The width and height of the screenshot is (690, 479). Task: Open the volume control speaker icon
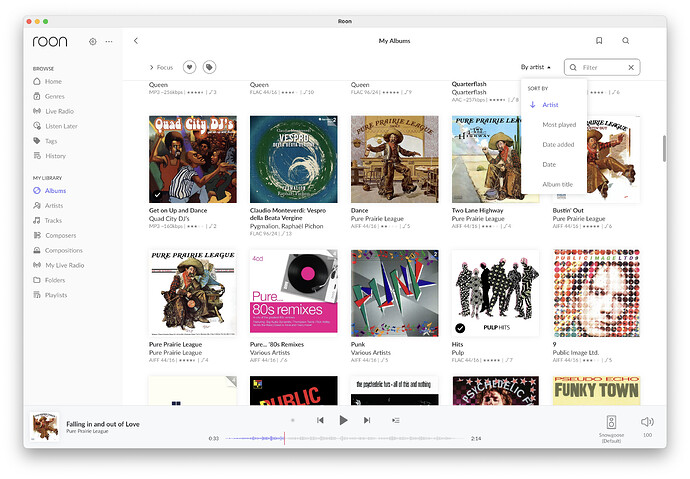[x=647, y=422]
